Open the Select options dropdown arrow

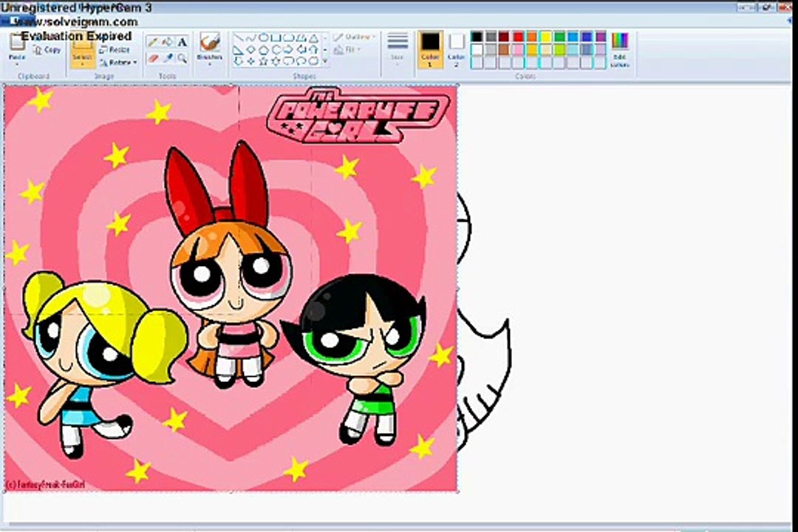tap(83, 65)
